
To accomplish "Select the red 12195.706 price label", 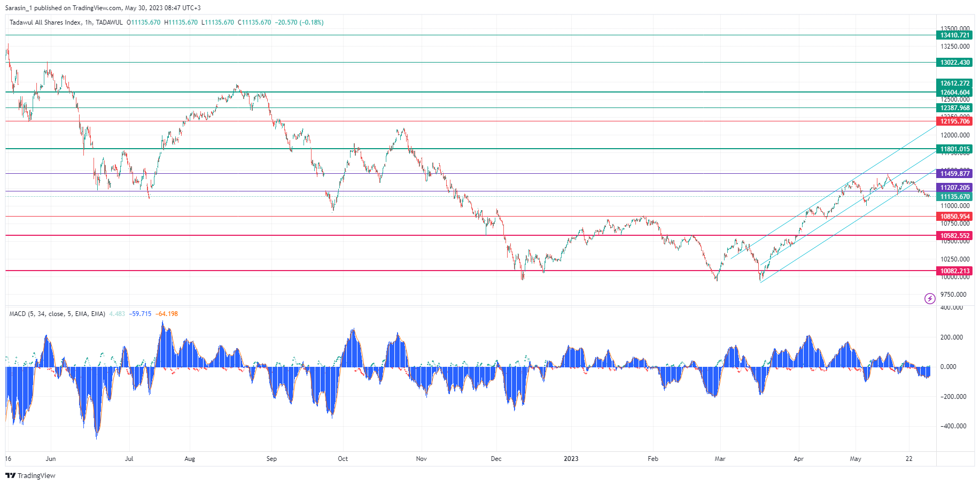I will pos(955,121).
